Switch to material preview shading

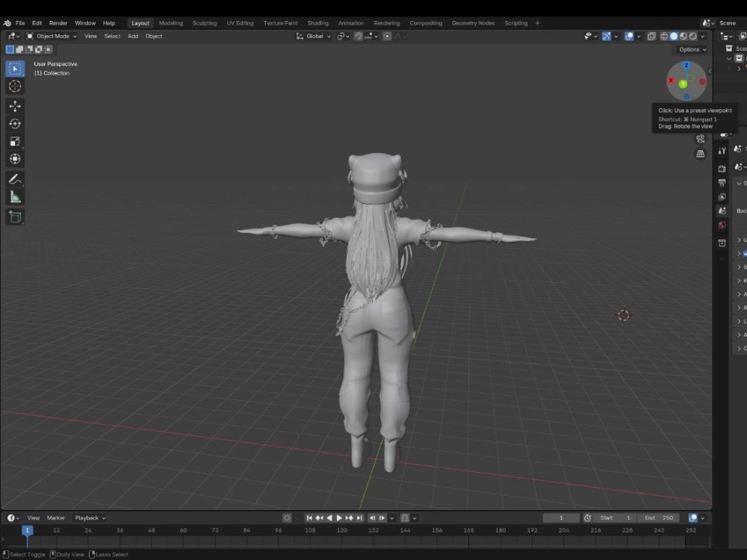(684, 36)
